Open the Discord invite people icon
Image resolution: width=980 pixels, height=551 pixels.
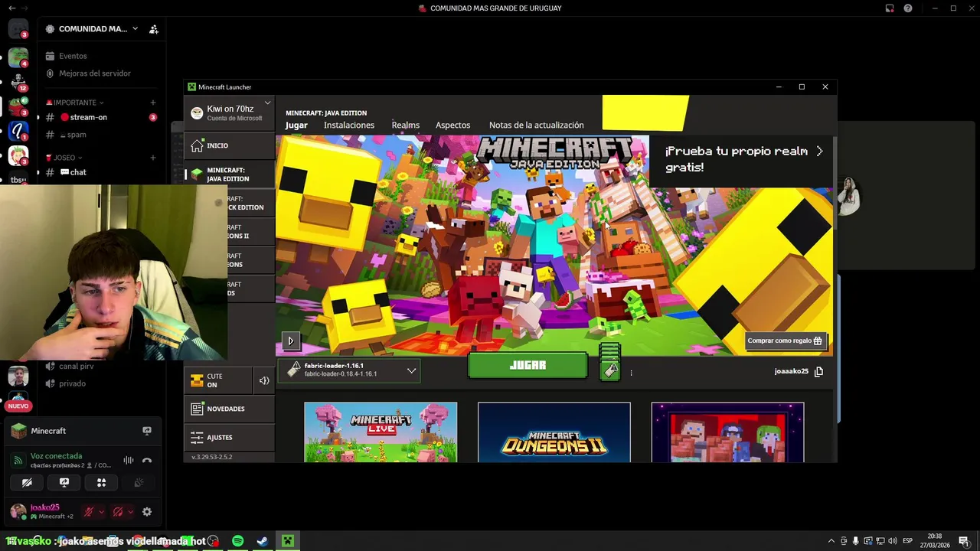[x=153, y=29]
